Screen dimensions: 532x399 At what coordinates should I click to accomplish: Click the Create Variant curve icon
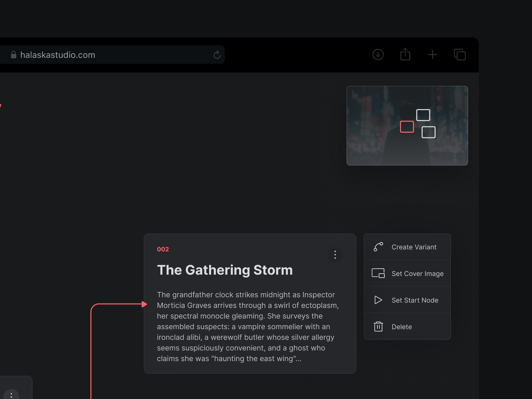(378, 247)
